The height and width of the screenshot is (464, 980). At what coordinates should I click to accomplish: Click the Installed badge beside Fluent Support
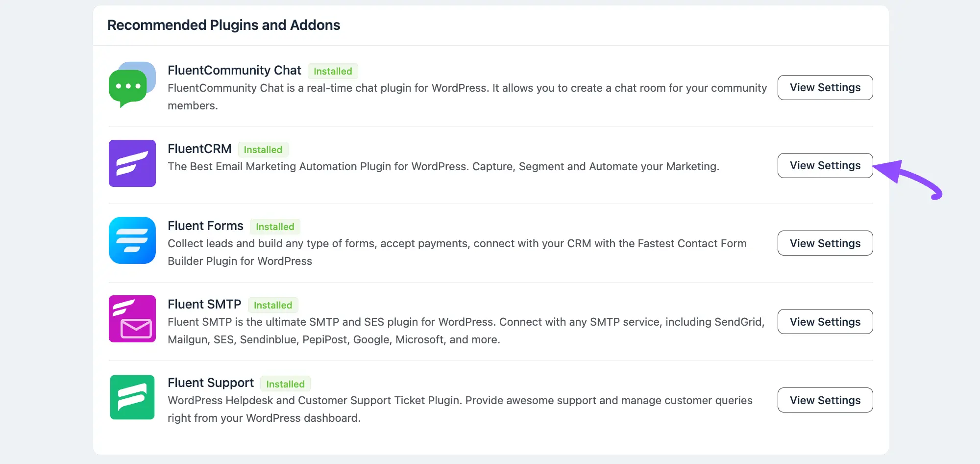[285, 384]
